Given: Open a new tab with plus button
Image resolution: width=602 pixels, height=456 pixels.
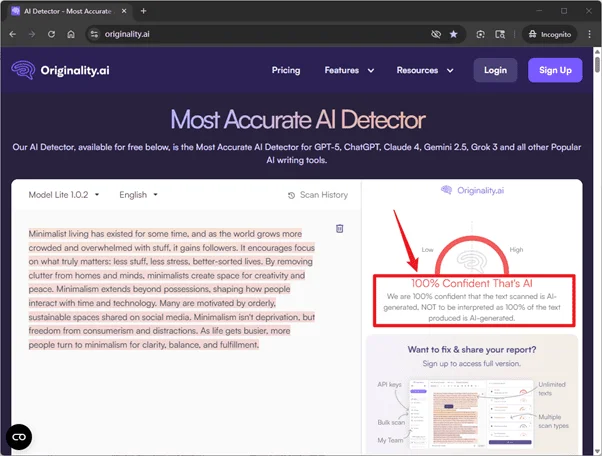Looking at the screenshot, I should point(144,11).
